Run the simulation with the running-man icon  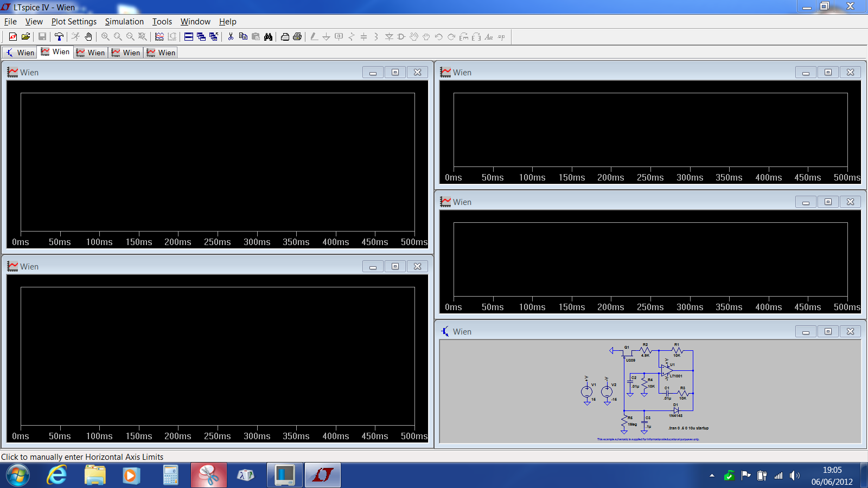(76, 37)
